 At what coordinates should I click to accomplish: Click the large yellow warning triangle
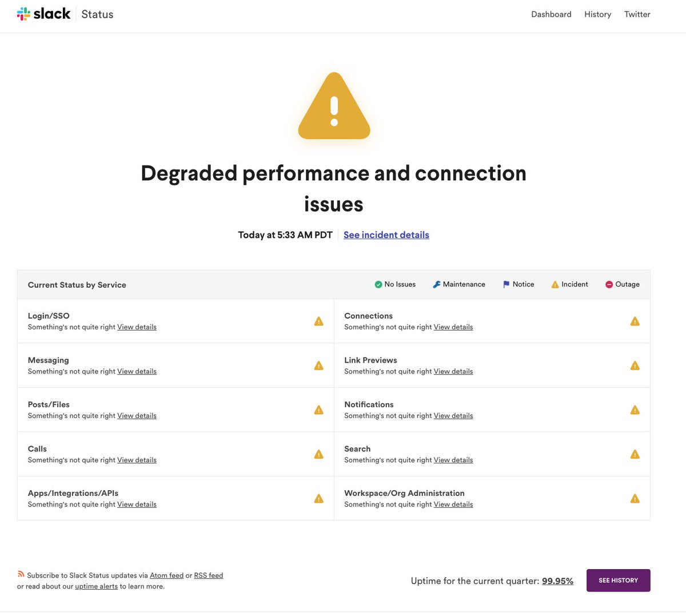point(334,106)
